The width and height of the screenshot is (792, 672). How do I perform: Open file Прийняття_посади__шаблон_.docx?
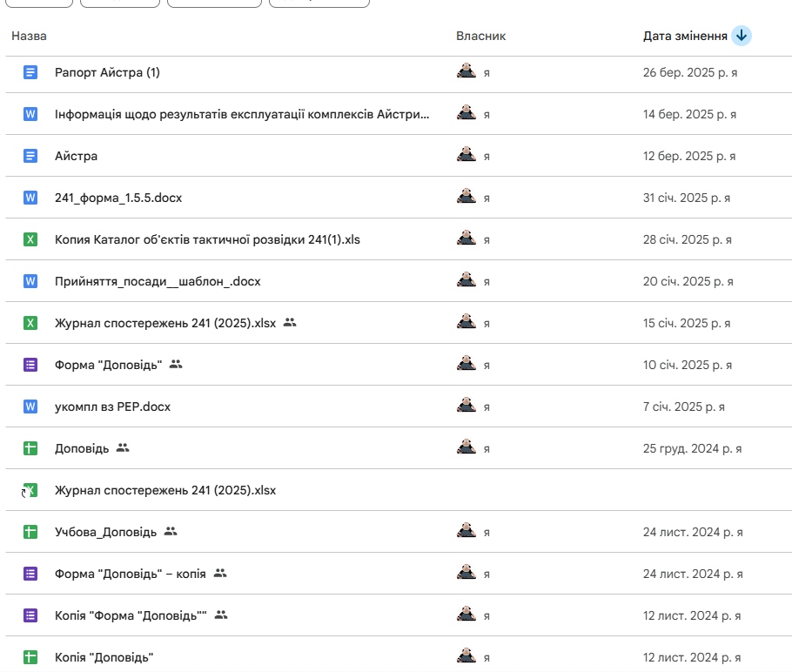[x=158, y=281]
